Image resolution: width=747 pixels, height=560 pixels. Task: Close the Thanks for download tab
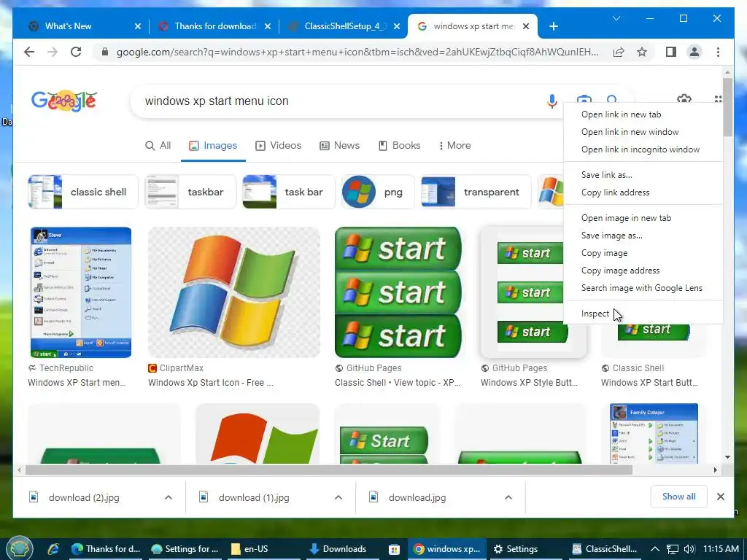(x=268, y=26)
